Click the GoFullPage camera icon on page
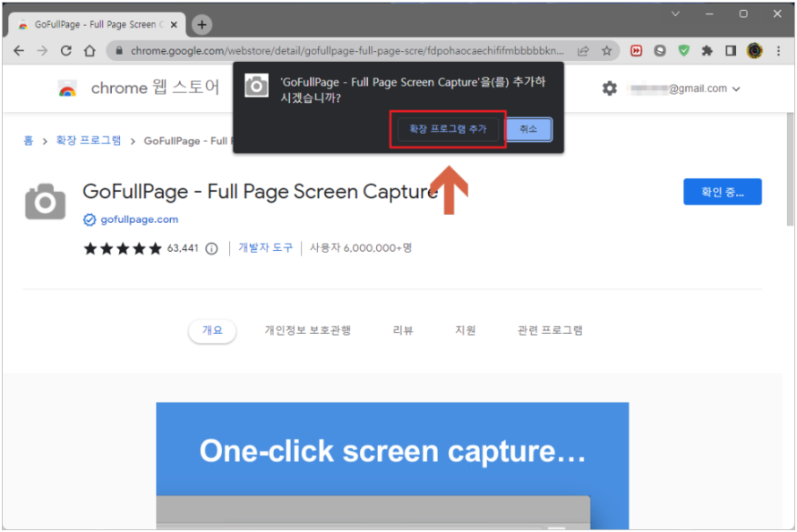 pos(46,202)
